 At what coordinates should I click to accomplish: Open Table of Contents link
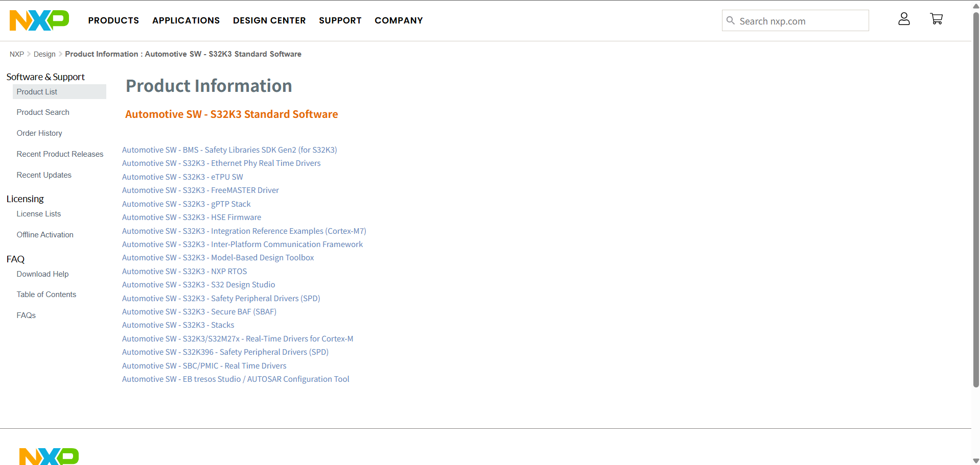(x=46, y=295)
